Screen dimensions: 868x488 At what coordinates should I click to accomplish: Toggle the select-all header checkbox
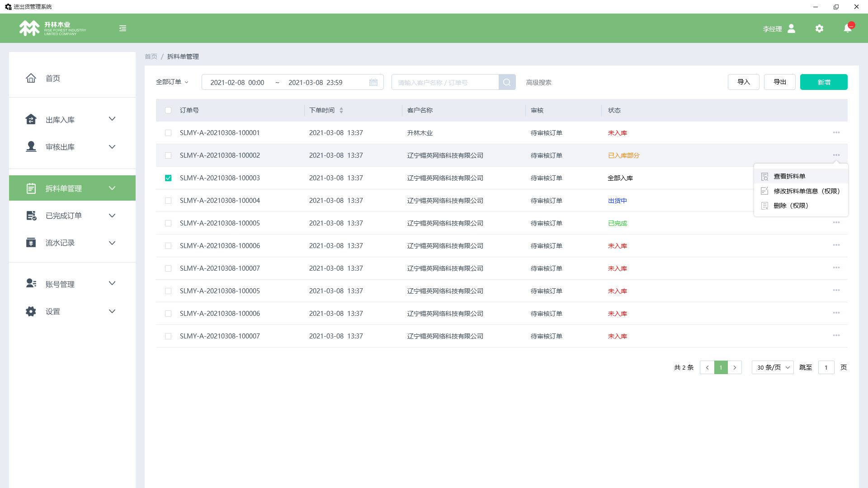(x=168, y=110)
